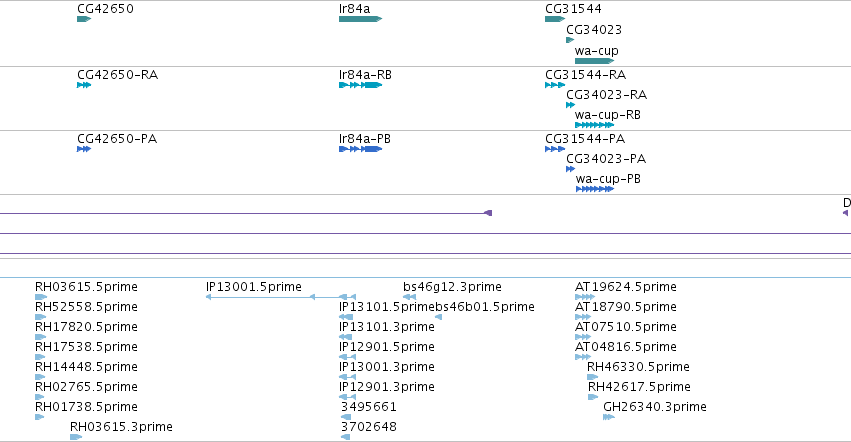
Task: Select the RH46330.5prime EST arrow
Action: [593, 377]
